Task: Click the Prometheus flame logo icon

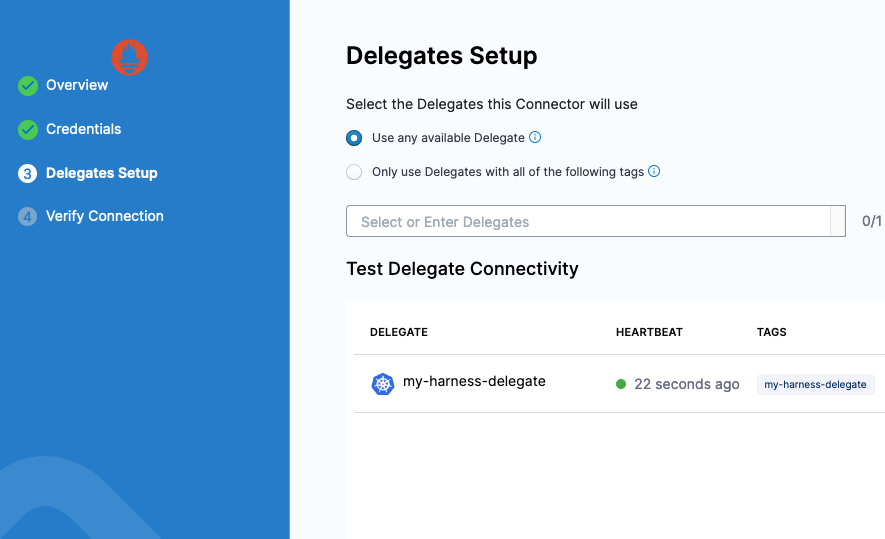Action: (129, 57)
